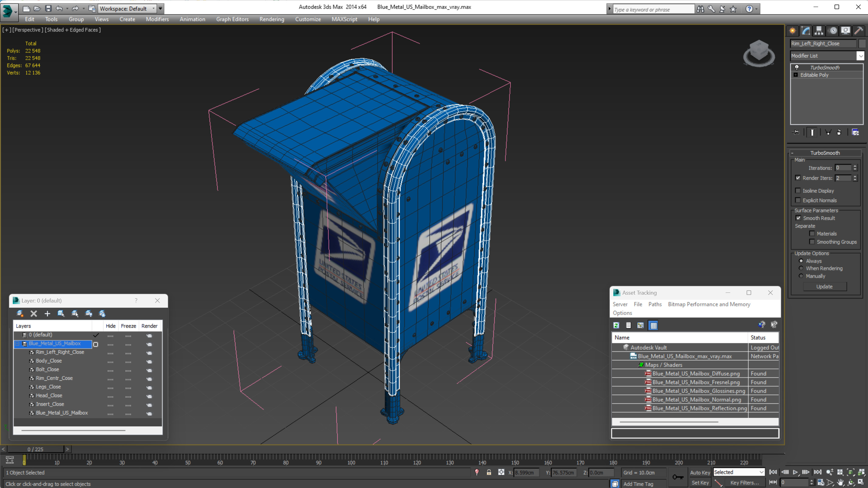The height and width of the screenshot is (488, 868).
Task: Click the Layer dialog horizontal scrollbar
Action: pyautogui.click(x=73, y=430)
